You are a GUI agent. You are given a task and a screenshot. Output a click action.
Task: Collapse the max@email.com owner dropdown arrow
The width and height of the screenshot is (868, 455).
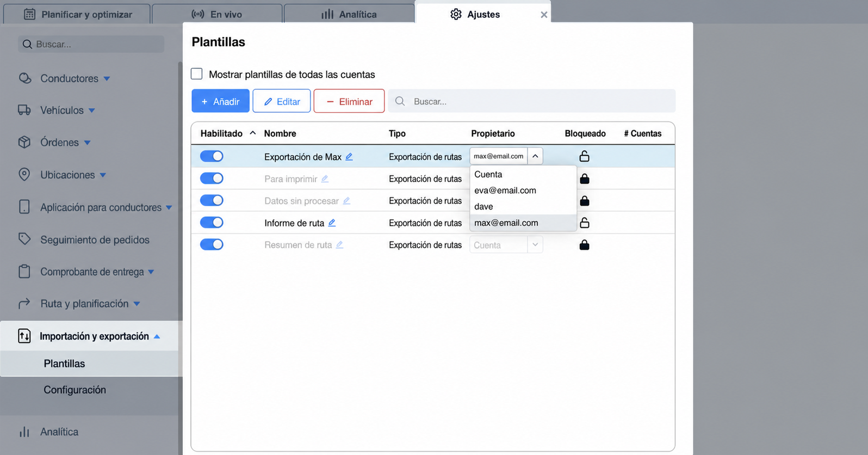(535, 156)
